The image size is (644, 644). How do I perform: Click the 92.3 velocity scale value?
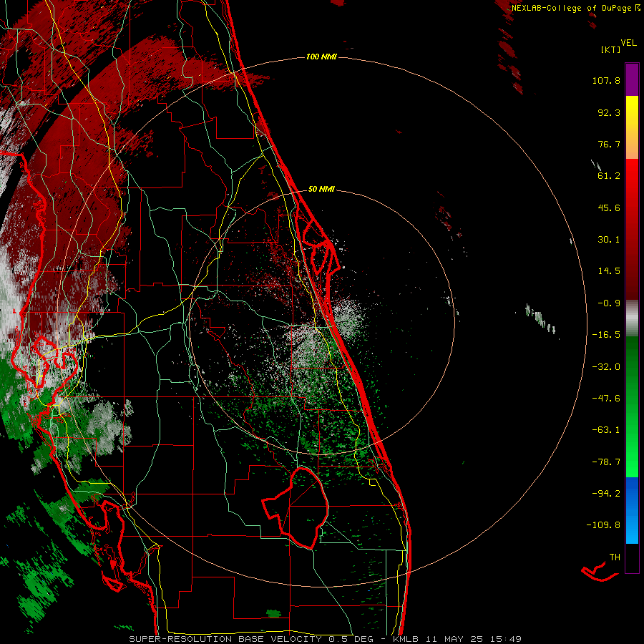click(x=609, y=112)
